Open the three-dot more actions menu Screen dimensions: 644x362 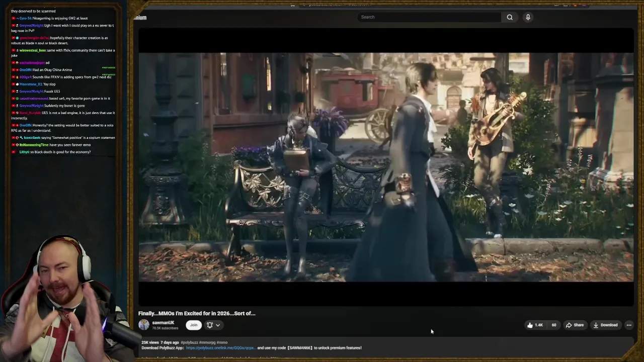pos(629,325)
